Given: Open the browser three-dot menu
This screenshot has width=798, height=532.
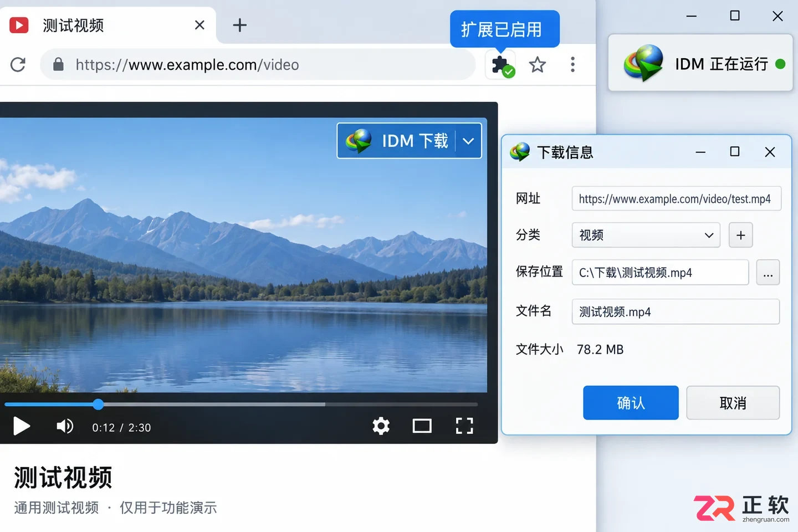Looking at the screenshot, I should point(572,65).
